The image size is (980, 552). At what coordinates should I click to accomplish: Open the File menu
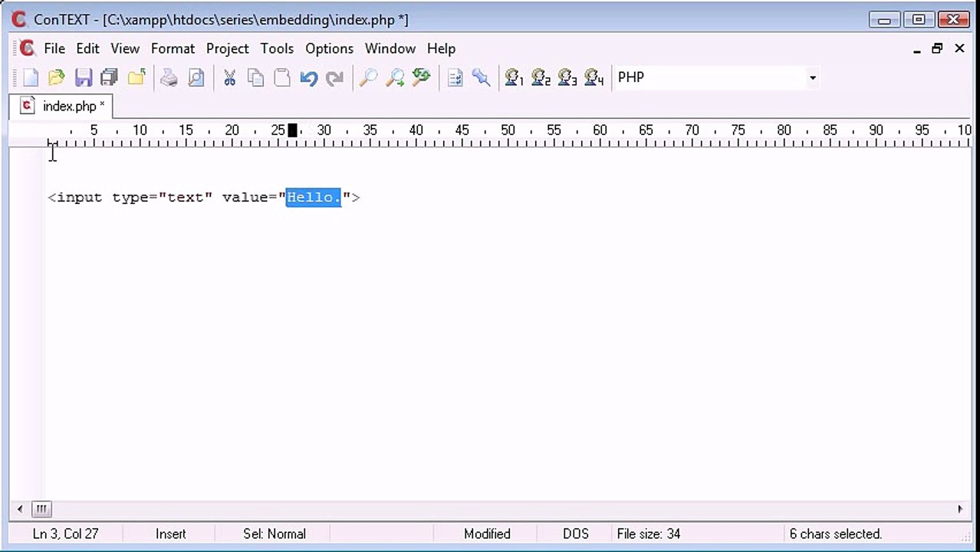(x=54, y=48)
